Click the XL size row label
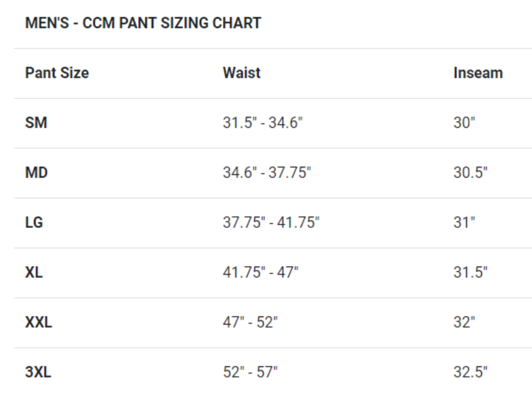 (34, 272)
